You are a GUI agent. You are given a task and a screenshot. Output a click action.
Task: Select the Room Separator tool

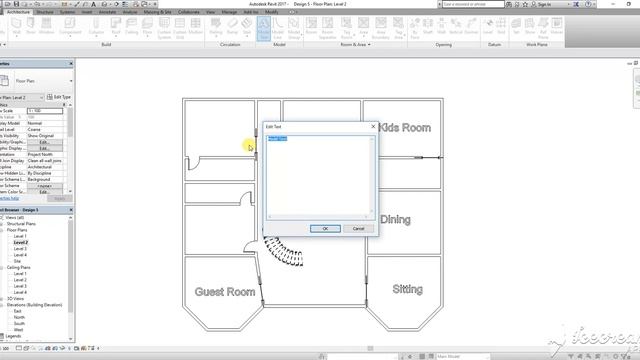coord(327,28)
